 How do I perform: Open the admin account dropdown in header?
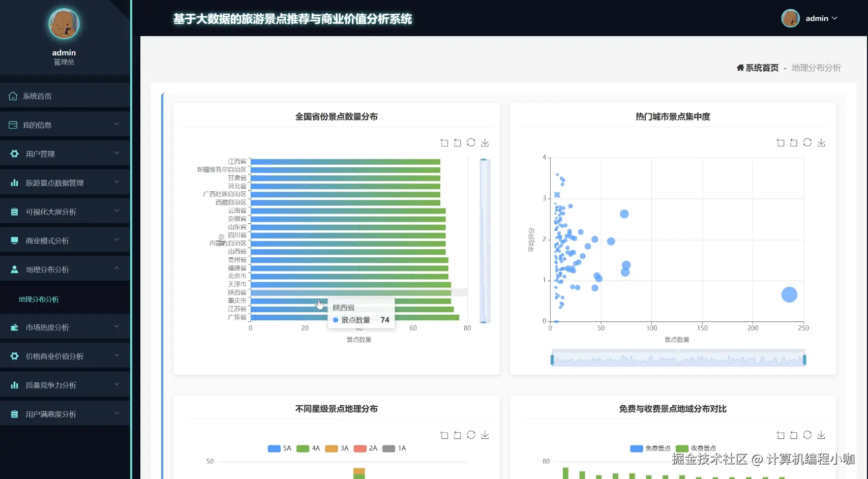pyautogui.click(x=821, y=18)
